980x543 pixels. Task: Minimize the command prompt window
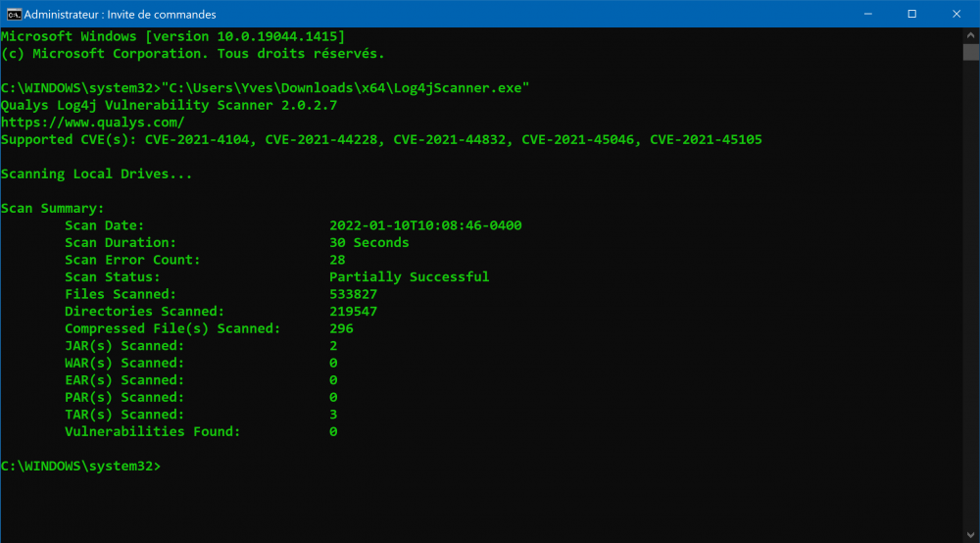[866, 14]
